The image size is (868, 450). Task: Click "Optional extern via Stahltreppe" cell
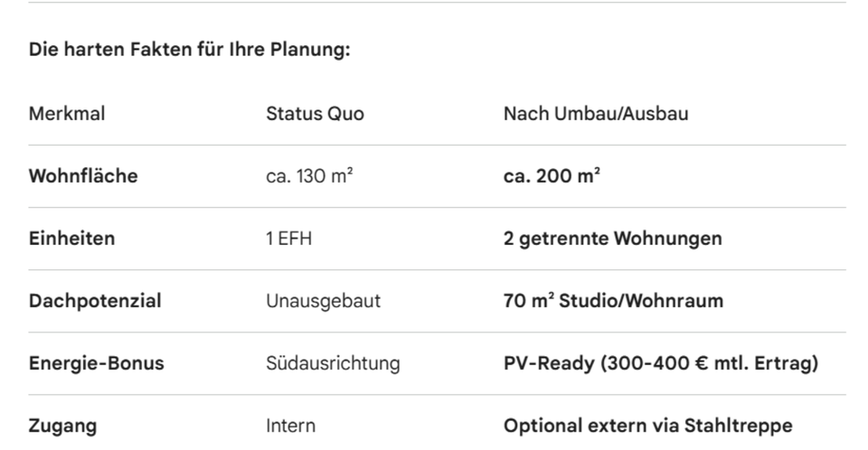647,426
